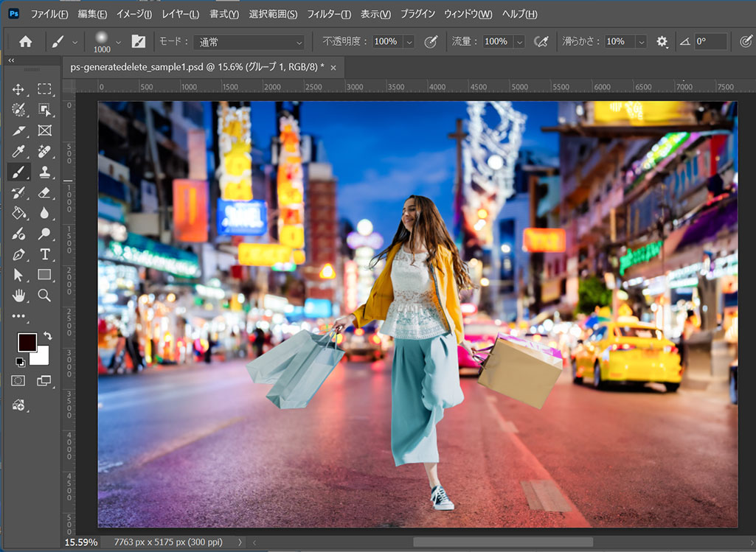Viewport: 756px width, 552px height.
Task: Collapse the toolbox panel double arrows
Action: coord(11,60)
